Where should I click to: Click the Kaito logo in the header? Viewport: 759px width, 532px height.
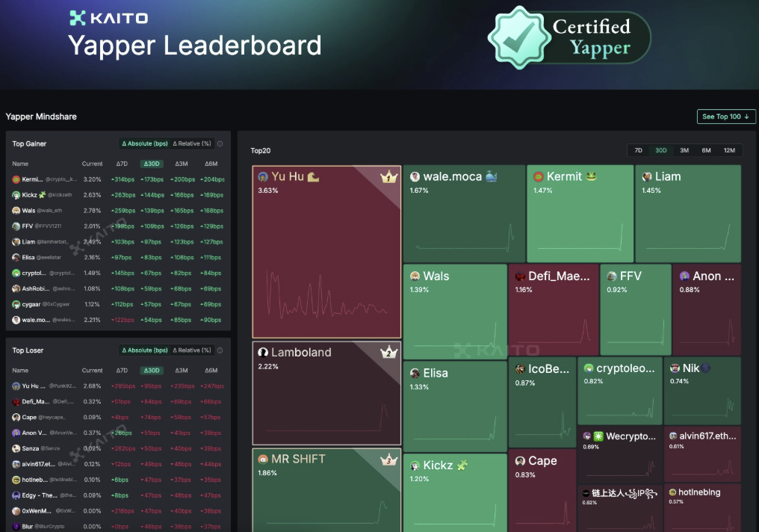click(x=109, y=19)
